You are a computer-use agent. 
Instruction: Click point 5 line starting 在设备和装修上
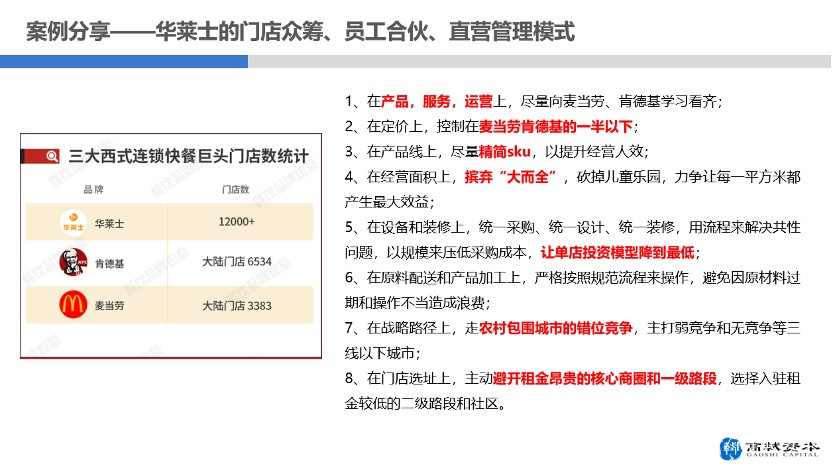(573, 227)
